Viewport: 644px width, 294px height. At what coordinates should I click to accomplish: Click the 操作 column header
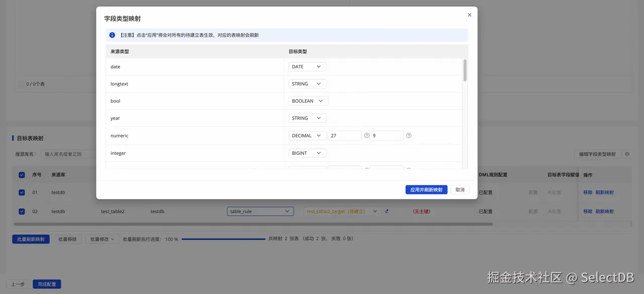pos(588,175)
